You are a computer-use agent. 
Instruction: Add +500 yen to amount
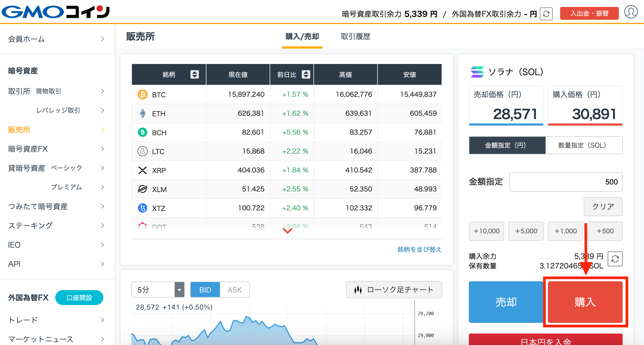pyautogui.click(x=605, y=231)
